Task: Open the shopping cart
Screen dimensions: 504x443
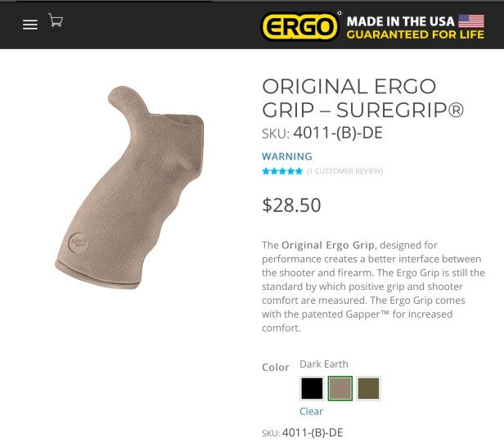Action: click(56, 20)
